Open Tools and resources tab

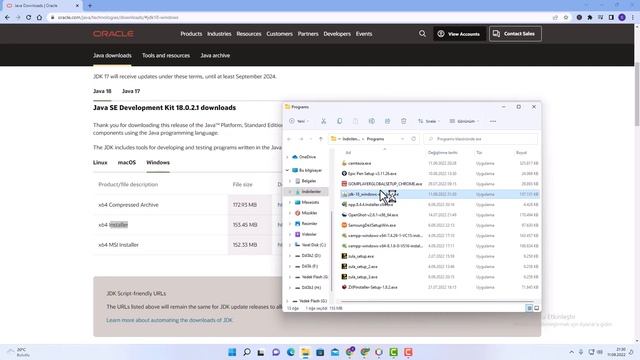pos(166,56)
